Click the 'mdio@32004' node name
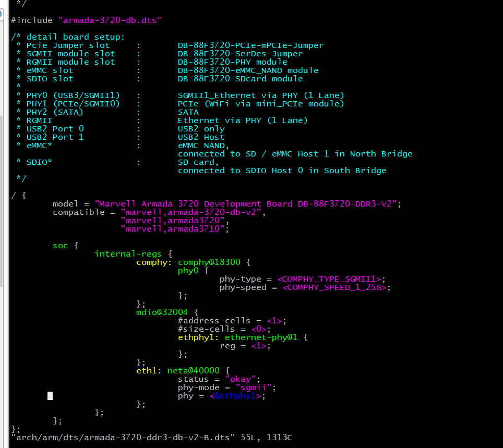 point(162,312)
